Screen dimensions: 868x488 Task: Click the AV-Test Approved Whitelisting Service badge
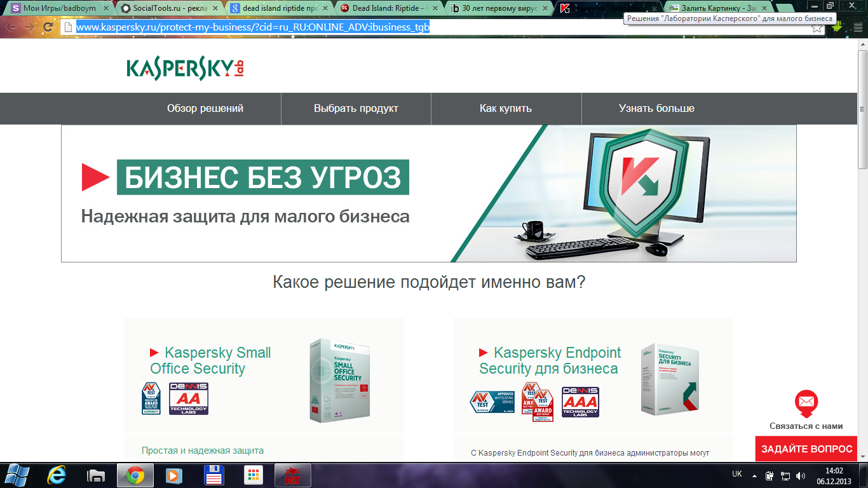[x=492, y=402]
